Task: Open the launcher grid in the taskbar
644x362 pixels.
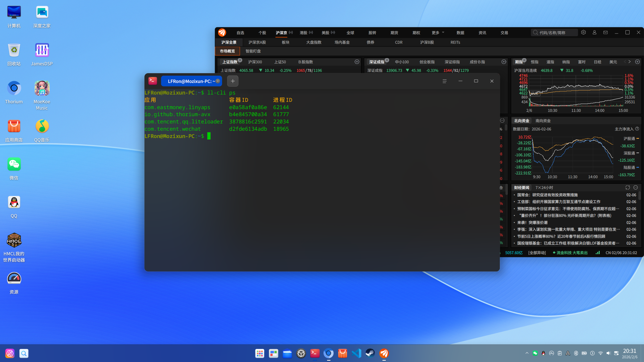Action: 260,353
